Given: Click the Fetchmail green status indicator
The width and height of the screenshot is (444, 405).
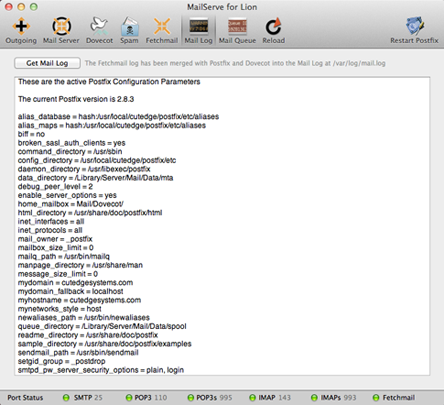Looking at the screenshot, I should coord(376,398).
